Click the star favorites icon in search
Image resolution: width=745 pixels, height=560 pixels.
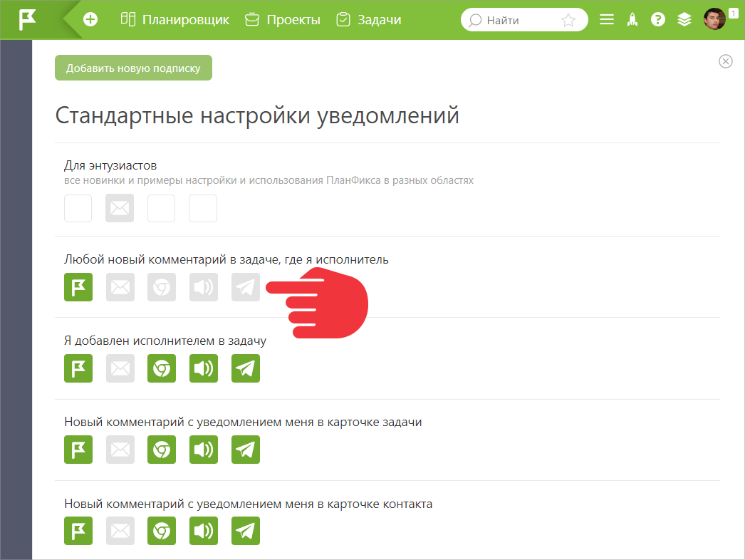(x=568, y=20)
